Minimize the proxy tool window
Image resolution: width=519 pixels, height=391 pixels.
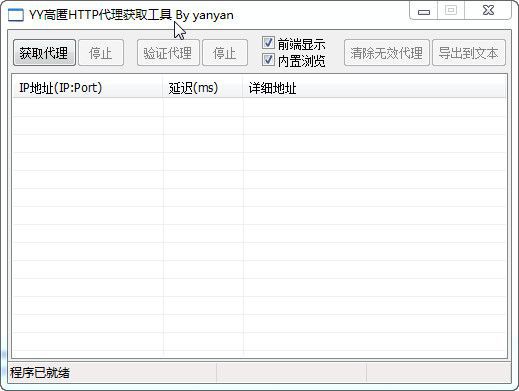click(x=424, y=12)
